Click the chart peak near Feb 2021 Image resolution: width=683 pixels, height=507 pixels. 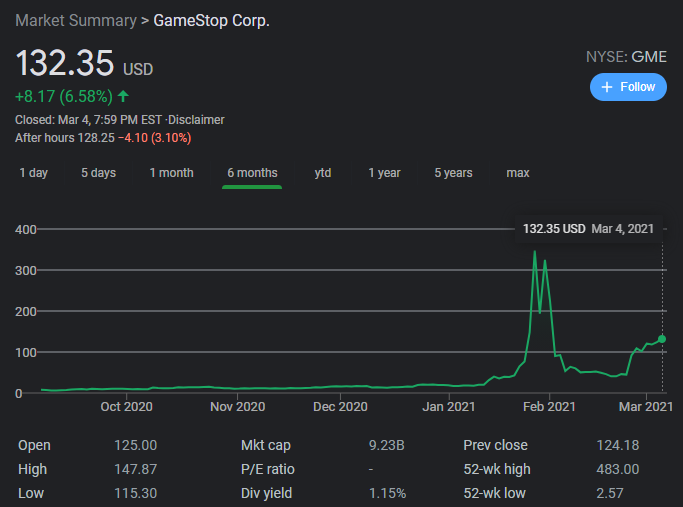535,252
